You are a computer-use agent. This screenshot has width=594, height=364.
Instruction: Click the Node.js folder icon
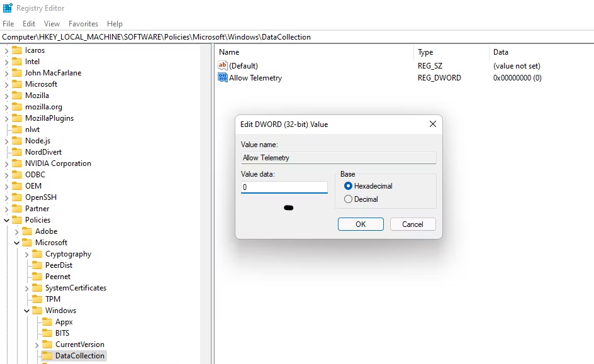[x=17, y=141]
